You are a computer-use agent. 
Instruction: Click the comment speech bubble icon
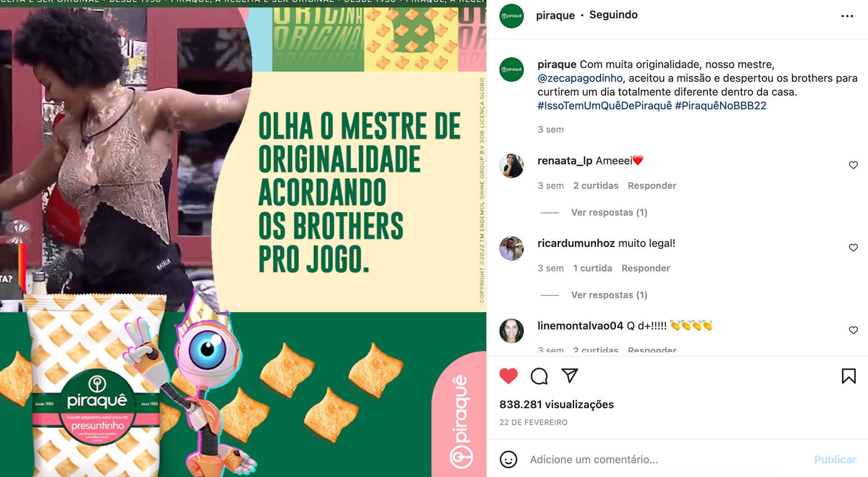pyautogui.click(x=539, y=376)
